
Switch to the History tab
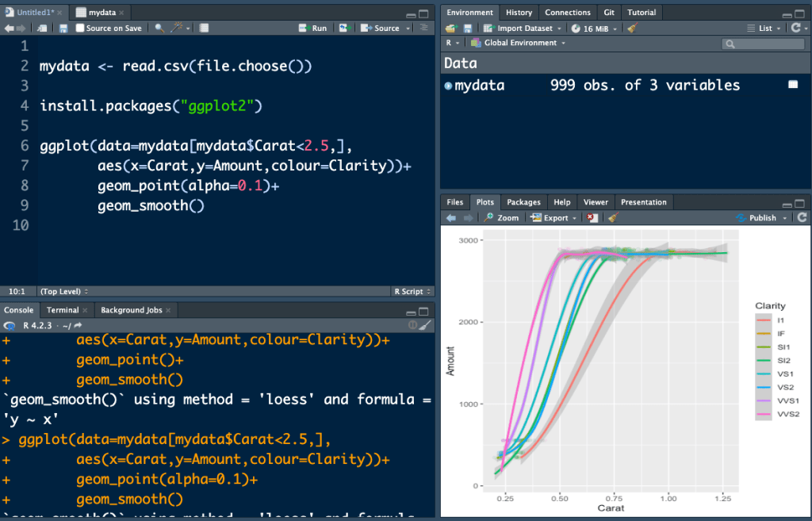519,13
